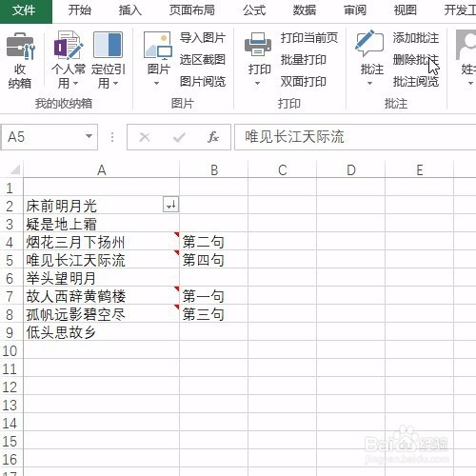The width and height of the screenshot is (476, 476).
Task: Click the 导入图片 button
Action: 203,38
